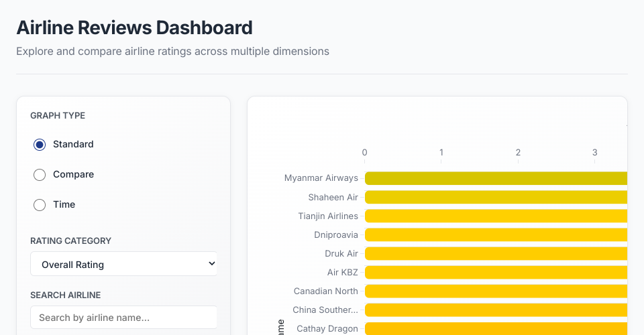This screenshot has height=335, width=644.
Task: Select the China Southern bar
Action: pyautogui.click(x=495, y=310)
